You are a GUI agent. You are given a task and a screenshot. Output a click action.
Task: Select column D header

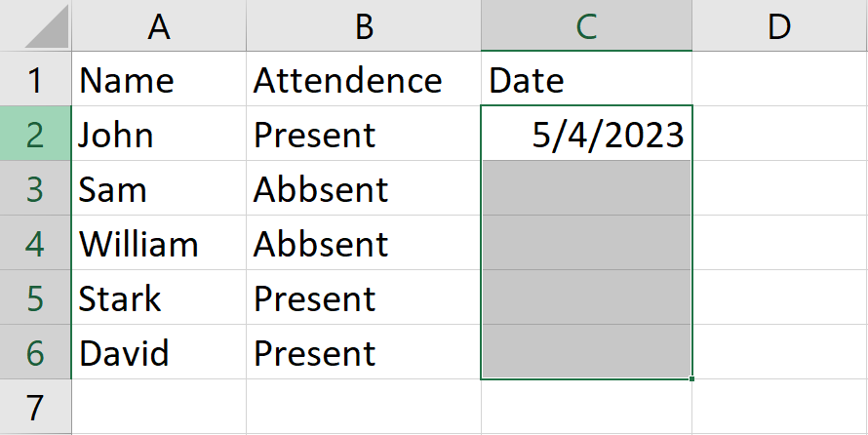[780, 25]
